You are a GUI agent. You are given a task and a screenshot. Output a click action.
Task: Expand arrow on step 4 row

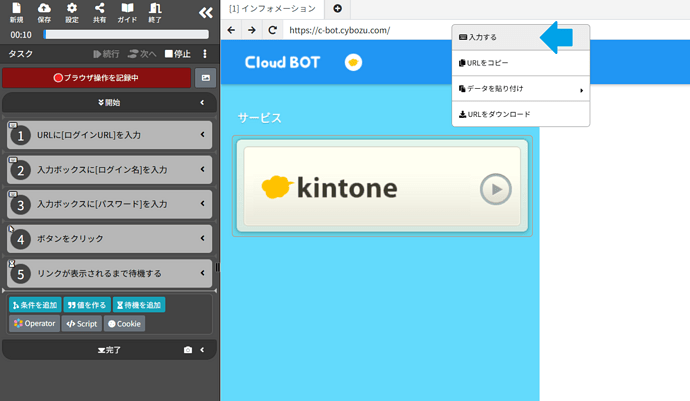pos(202,238)
